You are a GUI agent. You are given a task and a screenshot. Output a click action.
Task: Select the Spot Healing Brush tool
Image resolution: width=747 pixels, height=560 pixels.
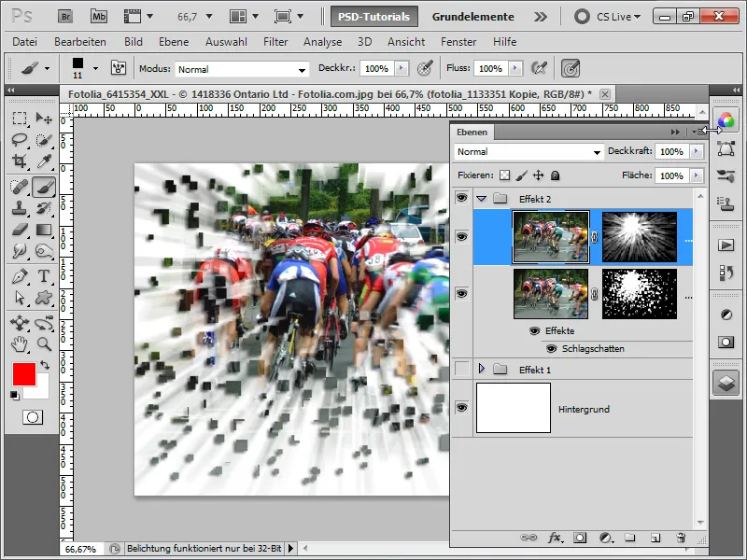pyautogui.click(x=20, y=187)
